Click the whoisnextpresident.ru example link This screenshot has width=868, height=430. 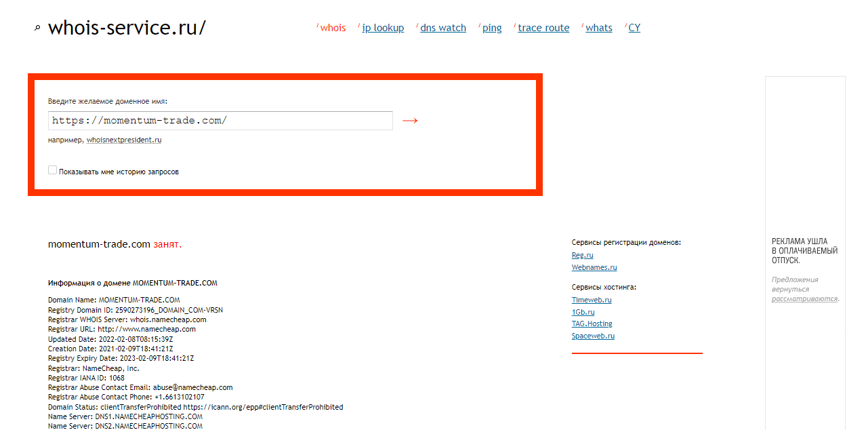124,140
